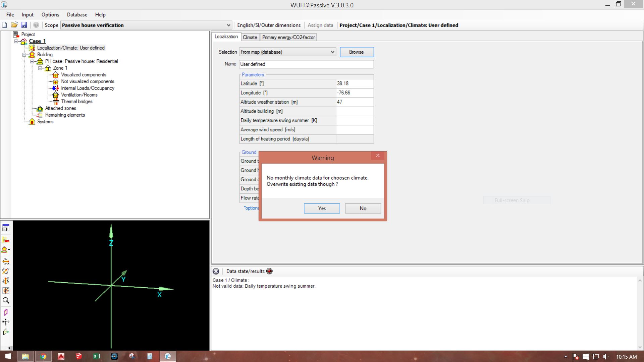Select Thermal bridges in the project tree
The width and height of the screenshot is (644, 362).
pyautogui.click(x=76, y=102)
